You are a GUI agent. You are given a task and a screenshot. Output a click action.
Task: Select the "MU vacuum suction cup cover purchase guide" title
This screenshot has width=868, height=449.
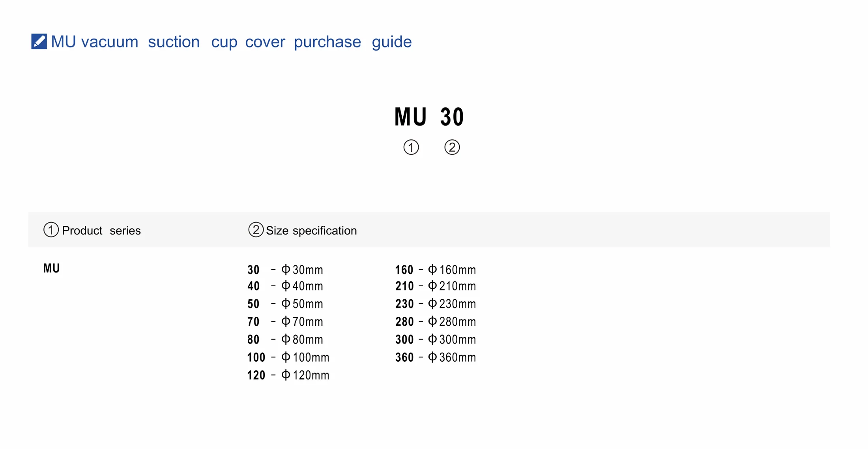coord(231,42)
